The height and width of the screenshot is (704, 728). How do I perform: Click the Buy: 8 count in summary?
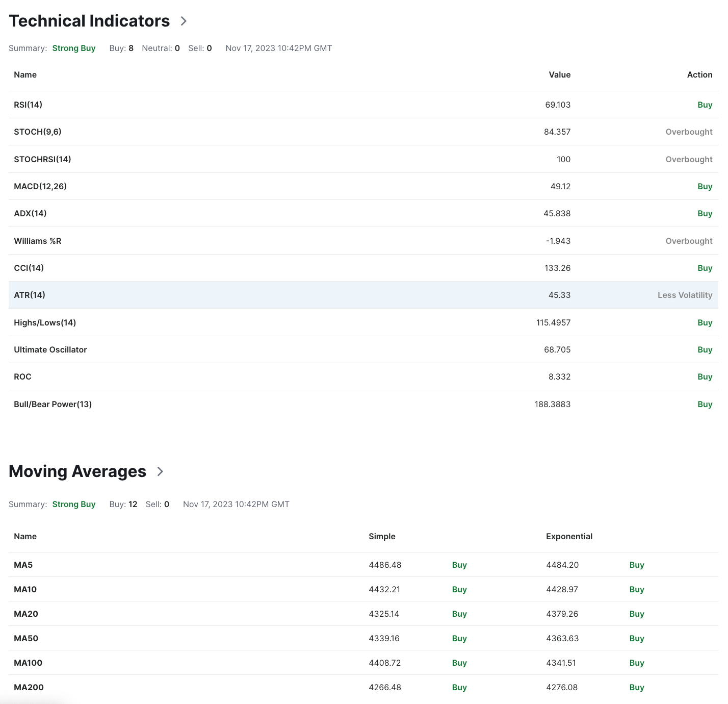coord(121,48)
